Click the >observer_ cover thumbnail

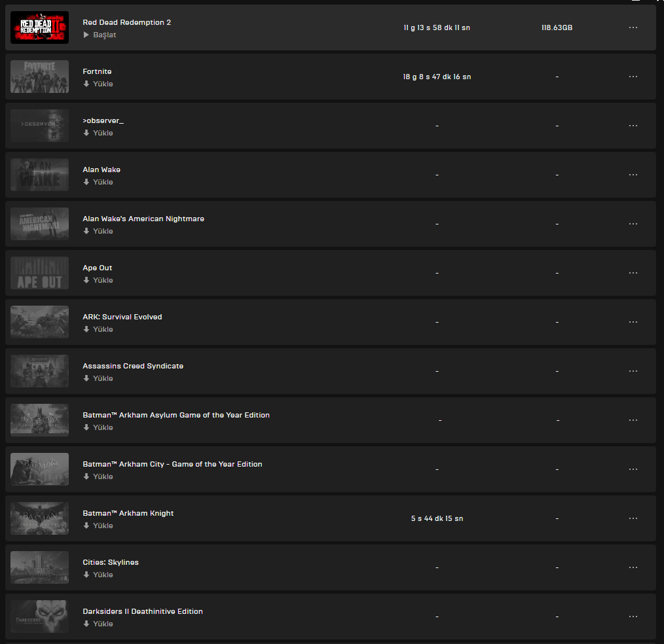tap(39, 126)
